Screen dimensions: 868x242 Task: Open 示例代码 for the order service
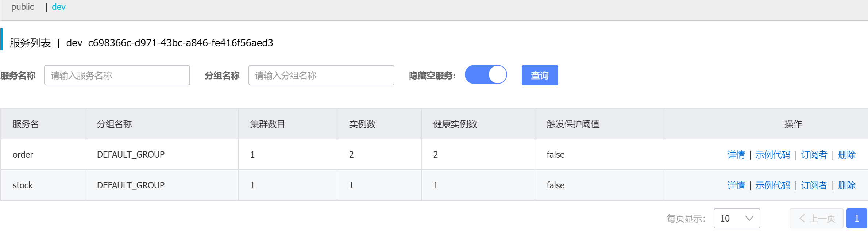tap(773, 155)
